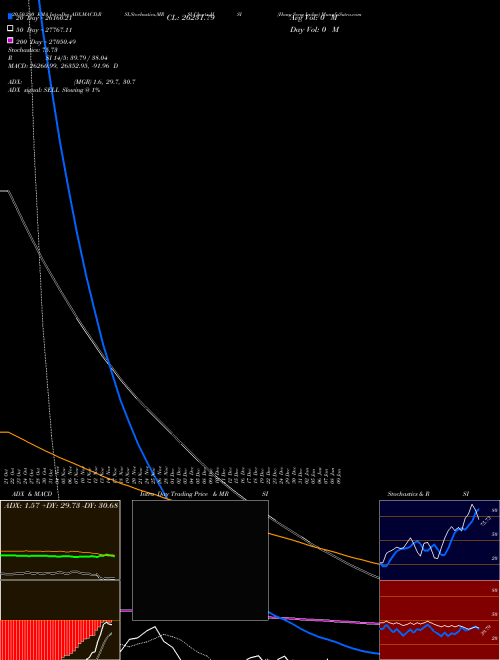The height and width of the screenshot is (660, 500).
Task: Open the dark red RSI chart panel
Action: pos(439,620)
